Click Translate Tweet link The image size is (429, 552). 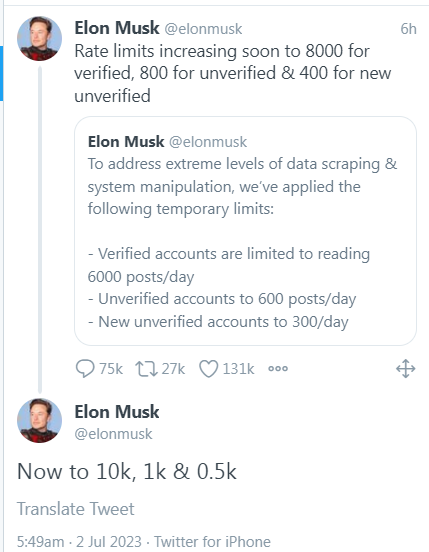76,509
